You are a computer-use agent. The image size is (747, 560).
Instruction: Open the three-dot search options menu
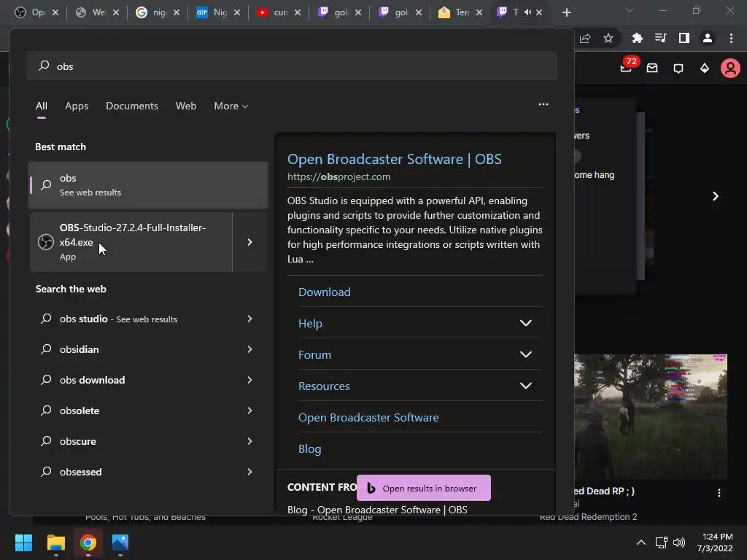543,104
